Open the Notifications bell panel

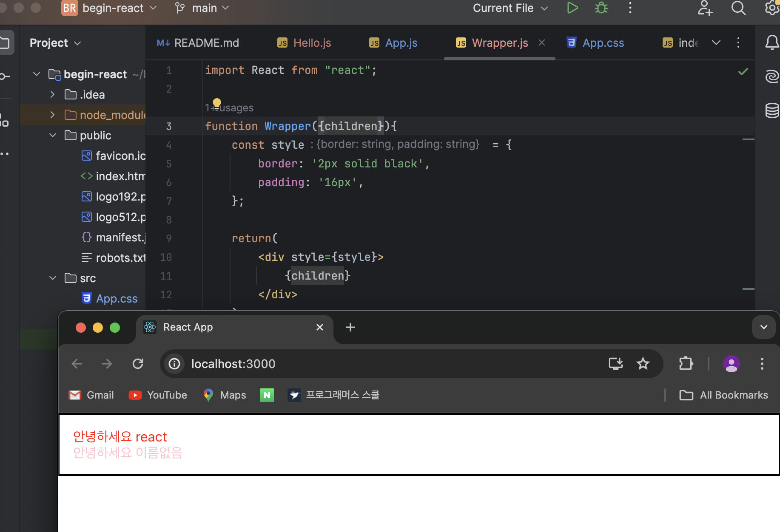(x=772, y=42)
